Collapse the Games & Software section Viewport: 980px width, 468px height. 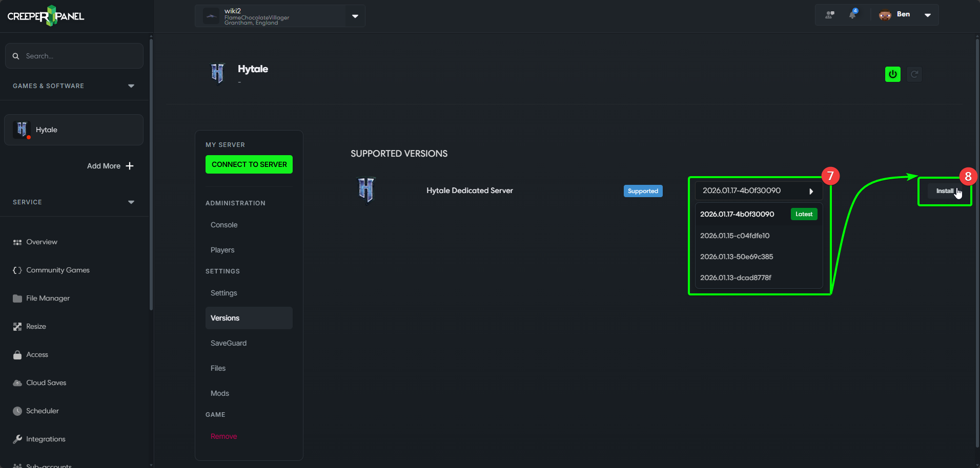(131, 86)
